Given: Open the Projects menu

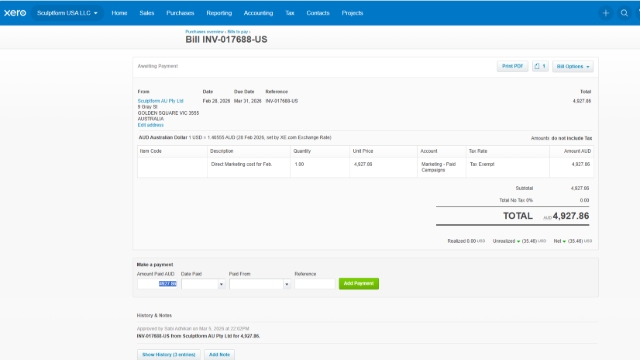Looking at the screenshot, I should tap(352, 13).
